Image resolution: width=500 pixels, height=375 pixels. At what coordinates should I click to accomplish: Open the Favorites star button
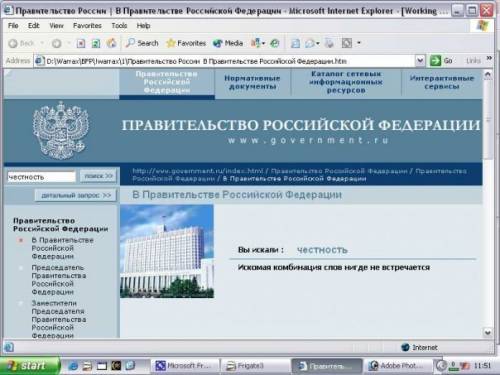tap(186, 43)
